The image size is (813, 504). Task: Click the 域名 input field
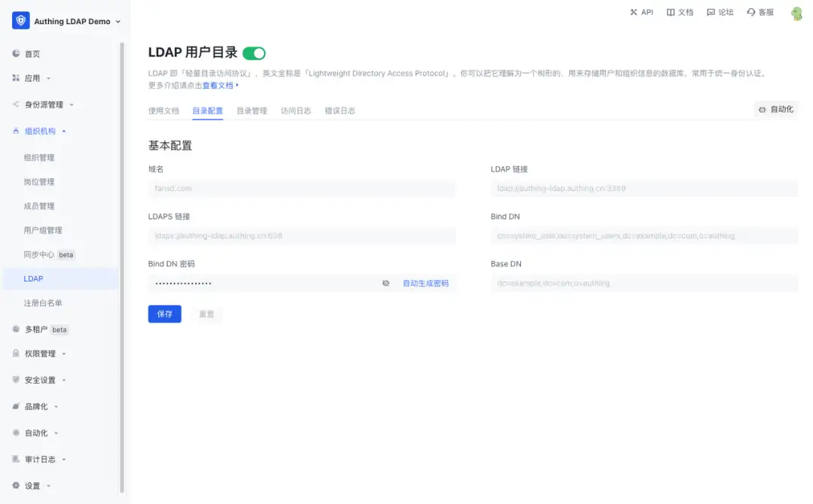302,189
